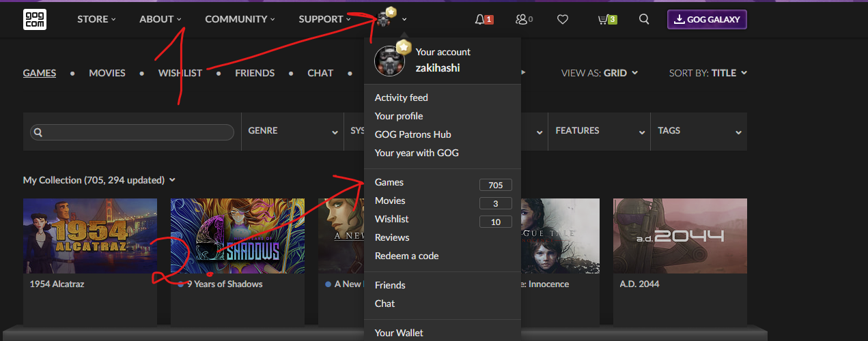The image size is (868, 341).
Task: Click the user avatar in the top bar
Action: [x=384, y=18]
